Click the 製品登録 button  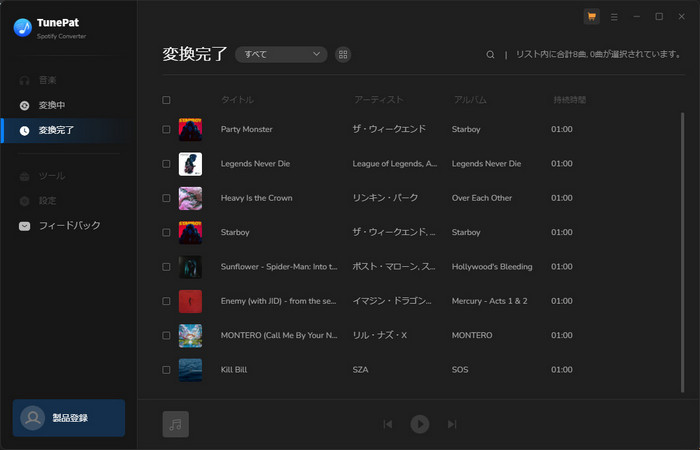(69, 418)
